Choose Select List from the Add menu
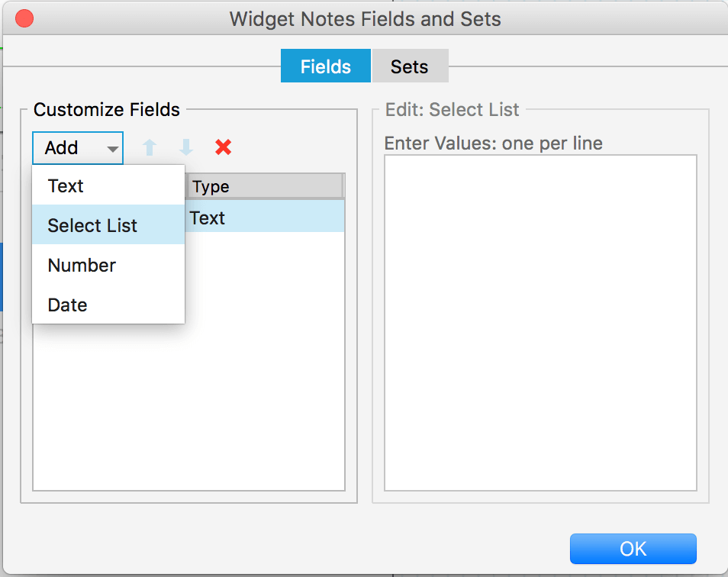 coord(108,225)
